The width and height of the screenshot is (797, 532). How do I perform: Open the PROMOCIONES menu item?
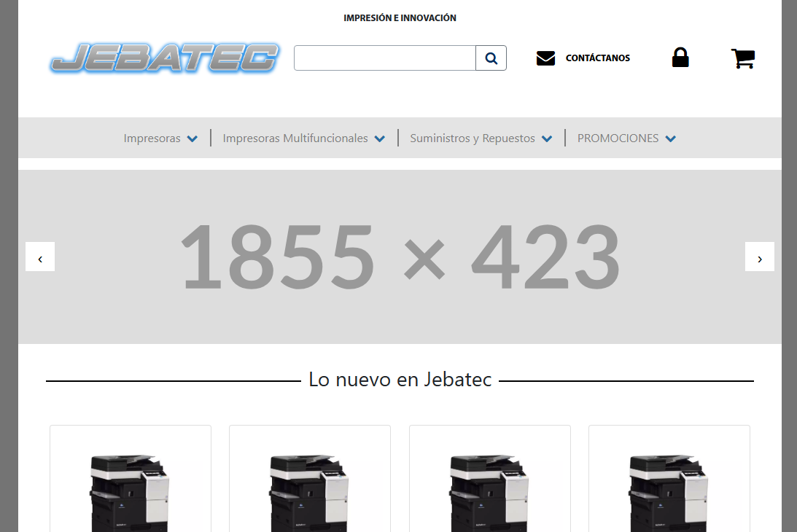(x=618, y=138)
